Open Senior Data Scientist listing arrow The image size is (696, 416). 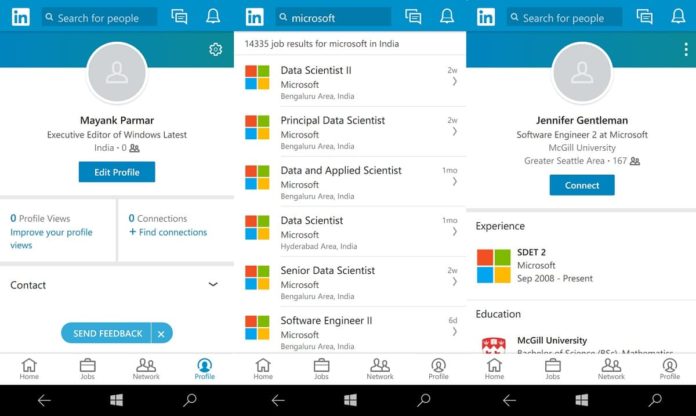point(455,281)
